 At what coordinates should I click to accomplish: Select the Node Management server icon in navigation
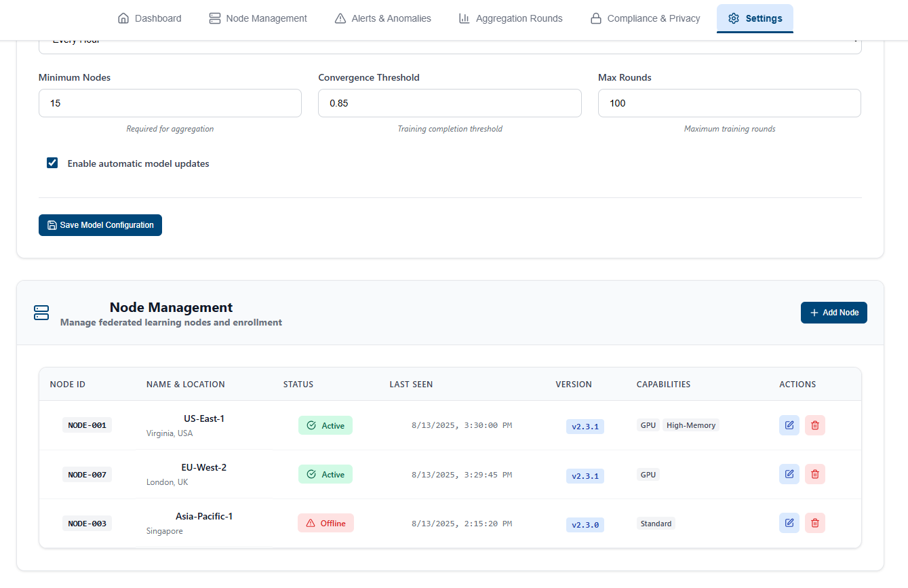214,18
